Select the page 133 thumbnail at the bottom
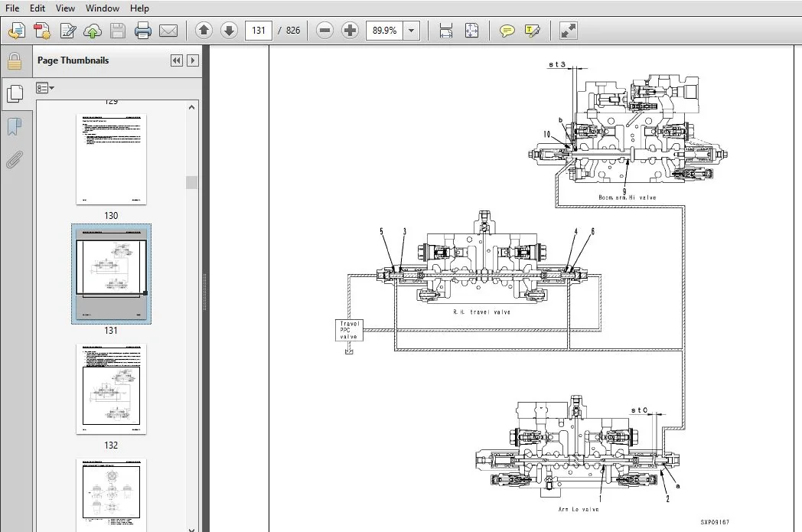This screenshot has width=802, height=532. pyautogui.click(x=111, y=494)
